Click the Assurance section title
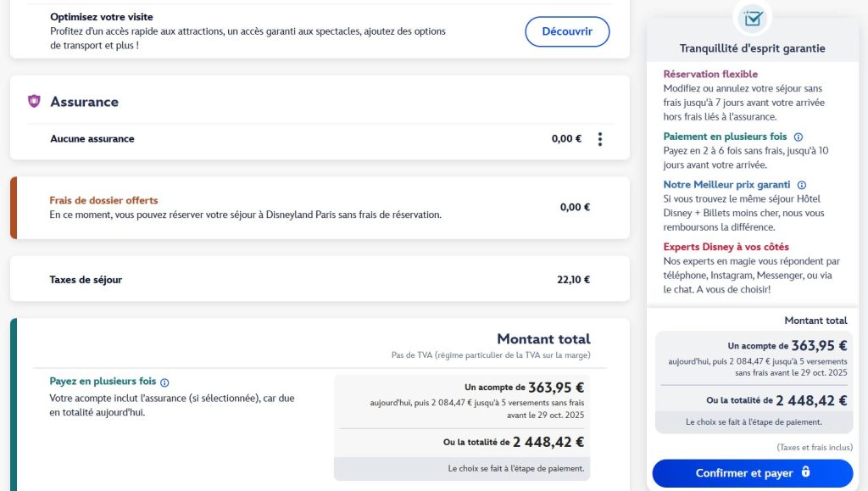 click(84, 102)
